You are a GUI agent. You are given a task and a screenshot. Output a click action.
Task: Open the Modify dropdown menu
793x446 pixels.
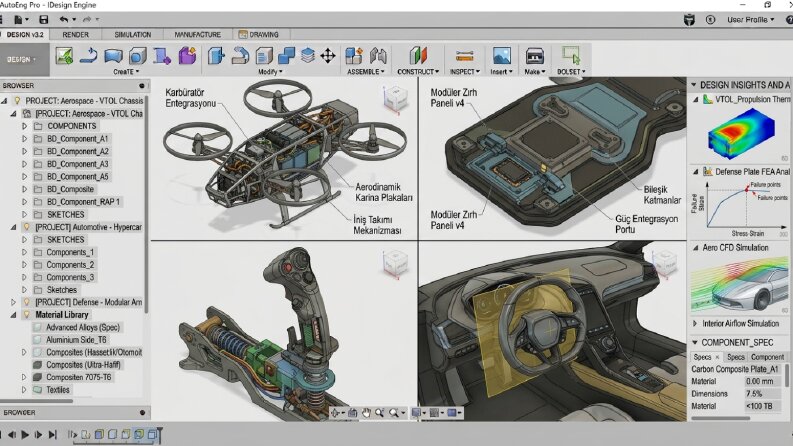click(270, 72)
